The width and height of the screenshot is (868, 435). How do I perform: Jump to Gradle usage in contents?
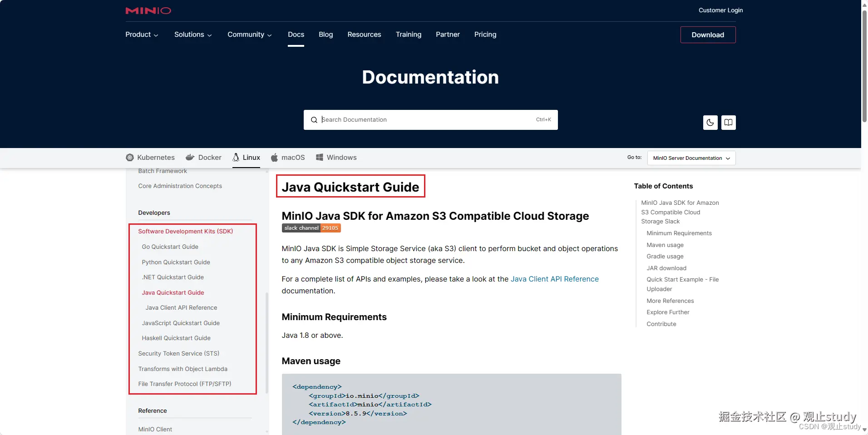pyautogui.click(x=665, y=257)
